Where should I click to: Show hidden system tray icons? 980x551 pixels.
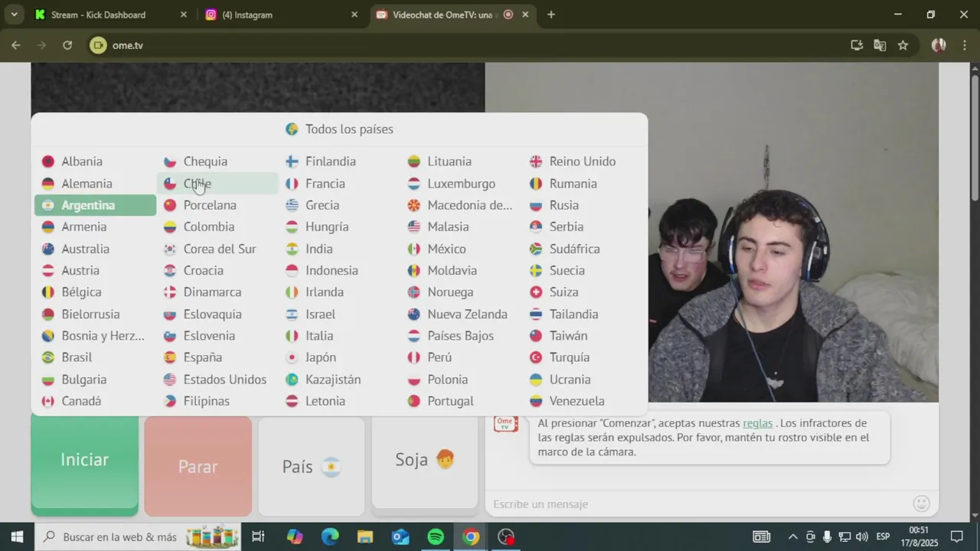792,536
